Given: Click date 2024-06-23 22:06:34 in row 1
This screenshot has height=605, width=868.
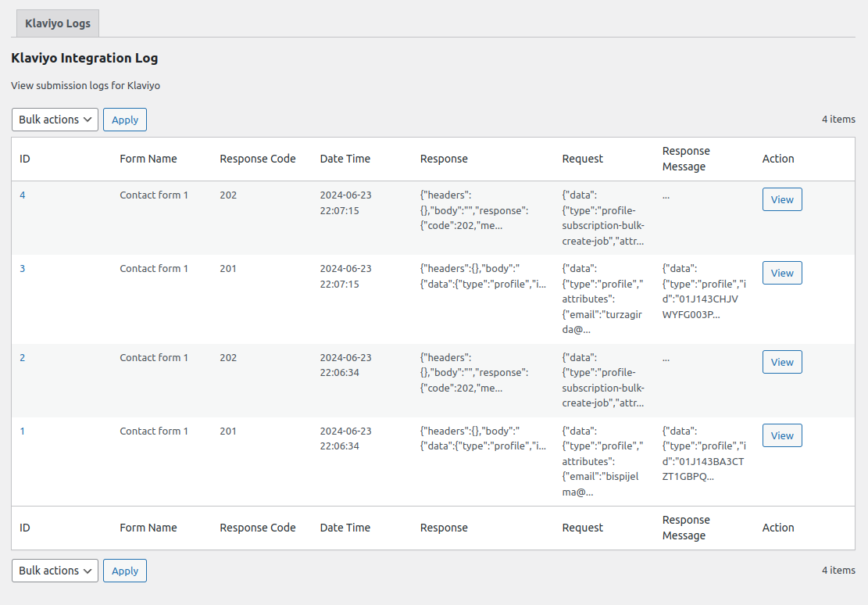Looking at the screenshot, I should 345,439.
